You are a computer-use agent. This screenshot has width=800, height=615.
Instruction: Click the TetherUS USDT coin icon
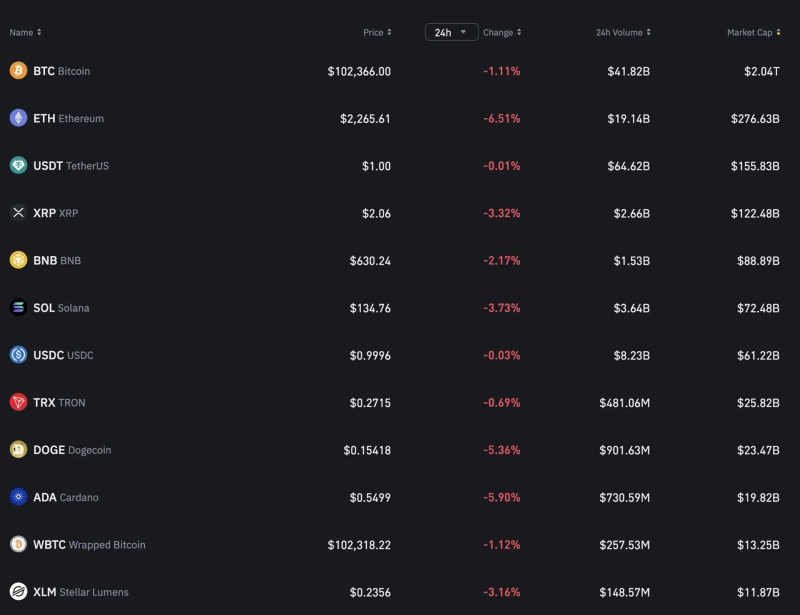(x=18, y=165)
